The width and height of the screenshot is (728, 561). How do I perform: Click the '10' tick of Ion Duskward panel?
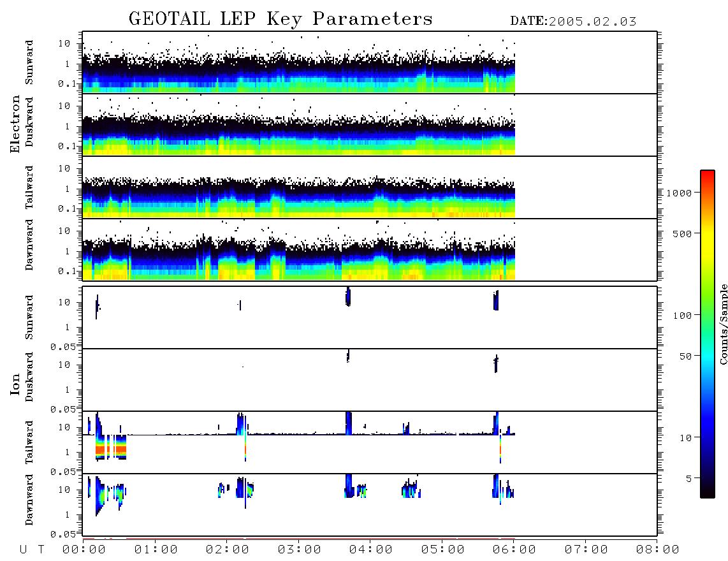(64, 365)
